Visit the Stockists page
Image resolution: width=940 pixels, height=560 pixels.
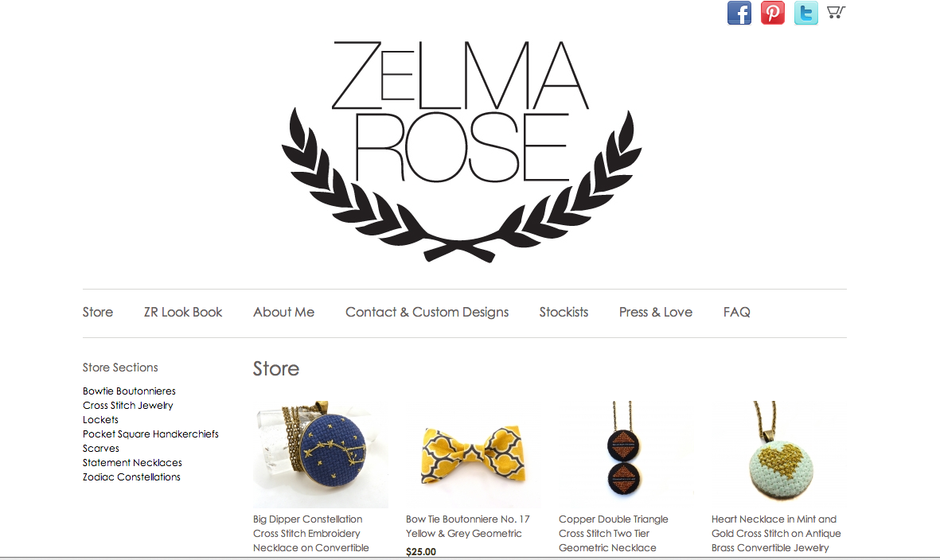click(564, 312)
